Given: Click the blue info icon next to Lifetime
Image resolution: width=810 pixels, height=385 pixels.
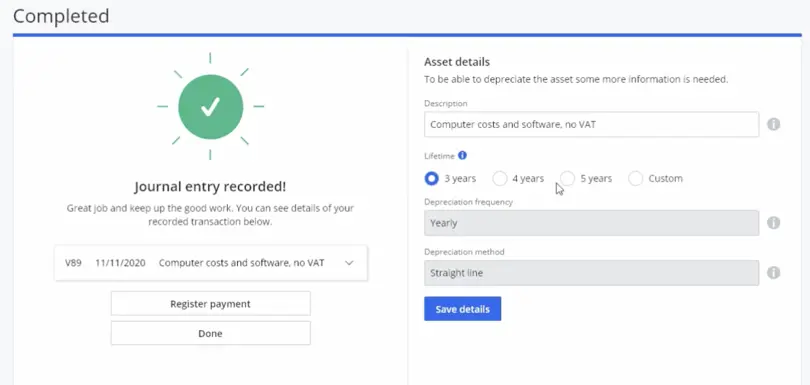Looking at the screenshot, I should click(x=462, y=155).
